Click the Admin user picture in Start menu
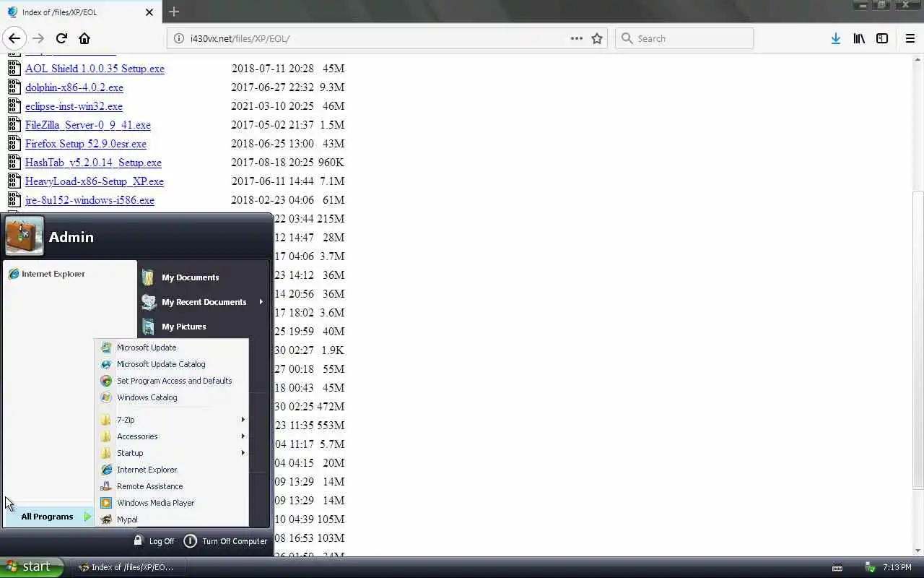924x578 pixels. pos(24,236)
